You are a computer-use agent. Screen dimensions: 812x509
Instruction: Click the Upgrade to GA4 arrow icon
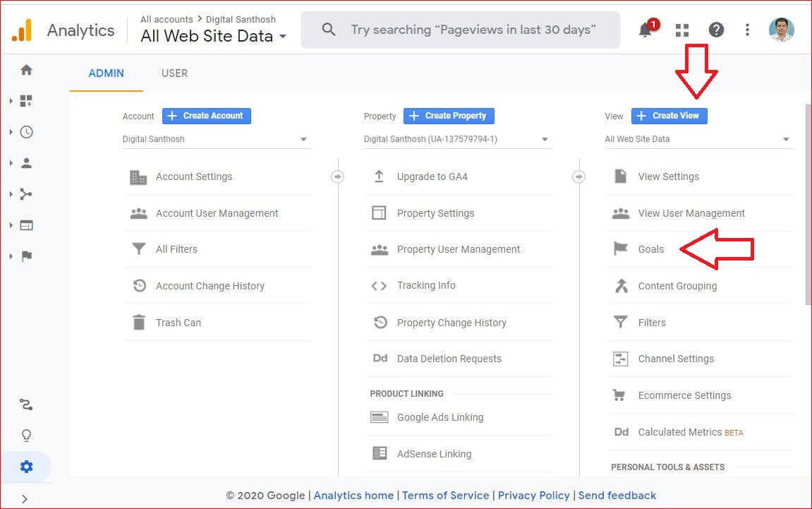click(x=379, y=176)
